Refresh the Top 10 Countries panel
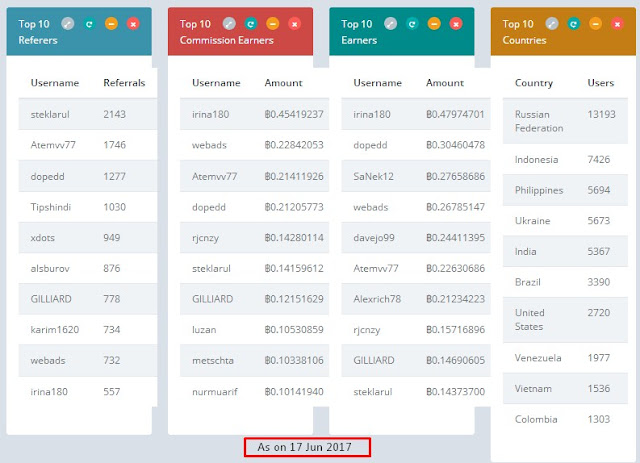This screenshot has height=463, width=640. point(574,24)
